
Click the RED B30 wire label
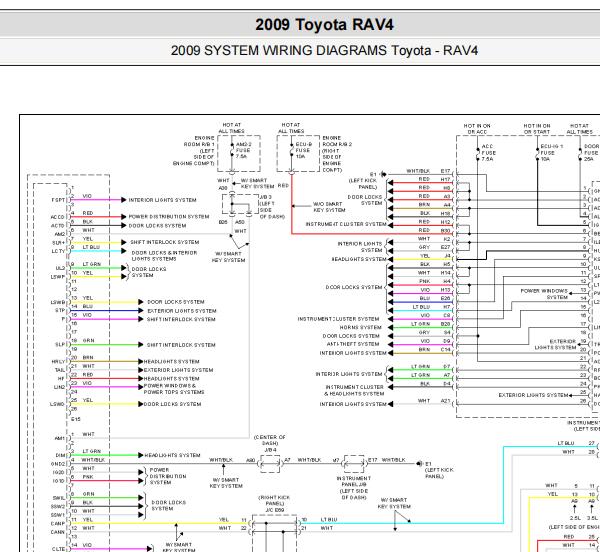(434, 230)
